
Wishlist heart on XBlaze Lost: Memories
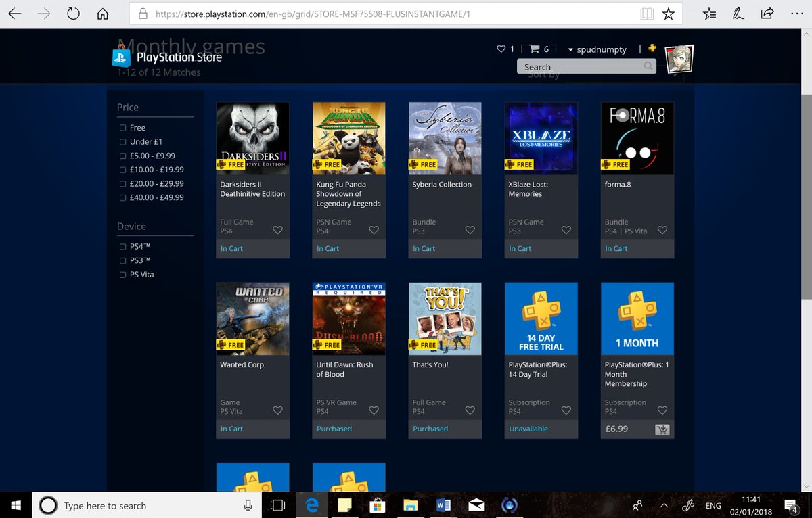pos(566,231)
